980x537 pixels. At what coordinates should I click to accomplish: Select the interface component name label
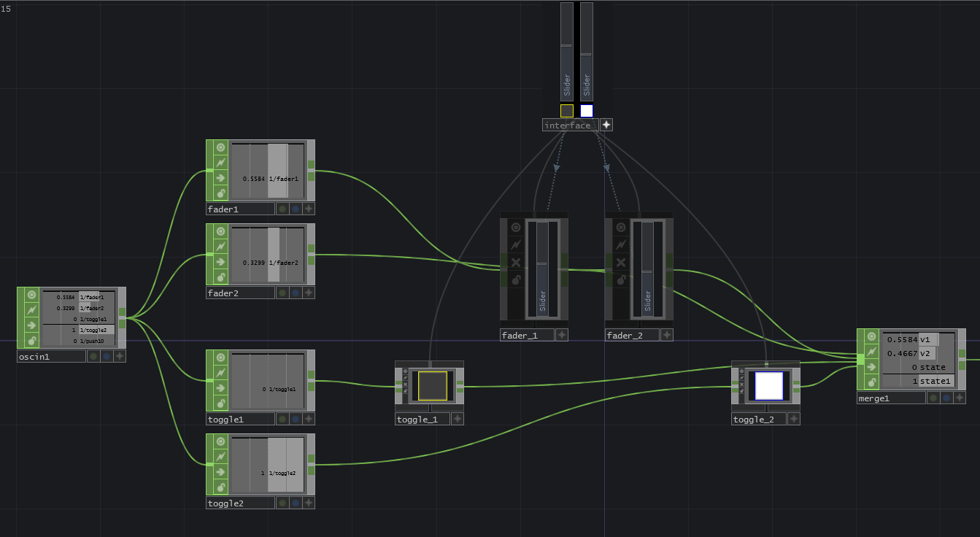click(569, 125)
